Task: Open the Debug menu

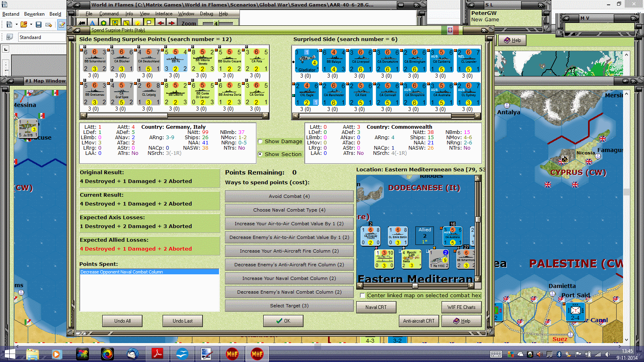Action: pos(206,14)
